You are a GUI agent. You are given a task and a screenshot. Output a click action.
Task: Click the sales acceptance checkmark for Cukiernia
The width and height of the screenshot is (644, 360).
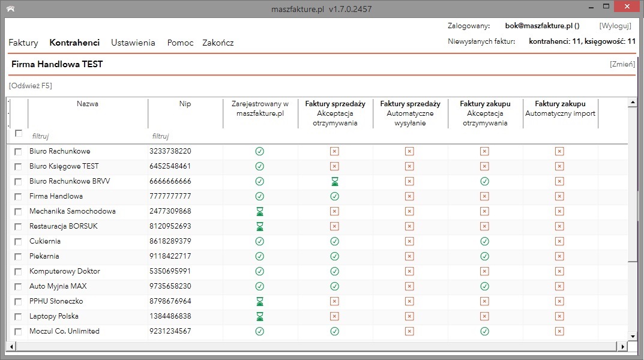coord(335,241)
